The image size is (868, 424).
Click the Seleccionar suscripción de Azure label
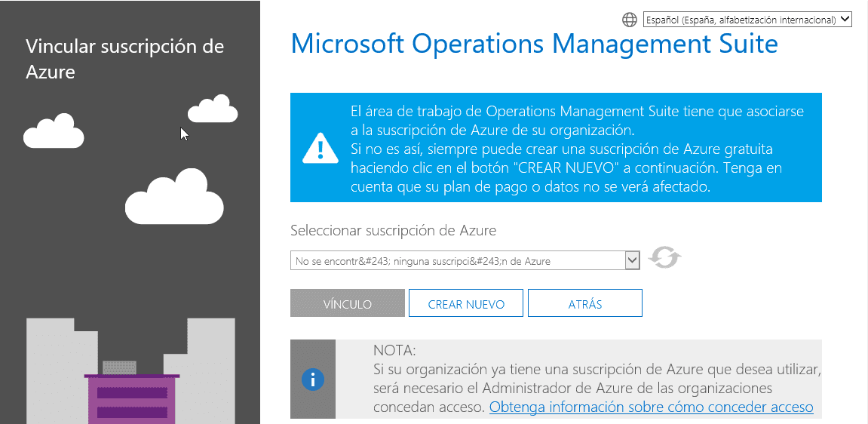tap(393, 230)
